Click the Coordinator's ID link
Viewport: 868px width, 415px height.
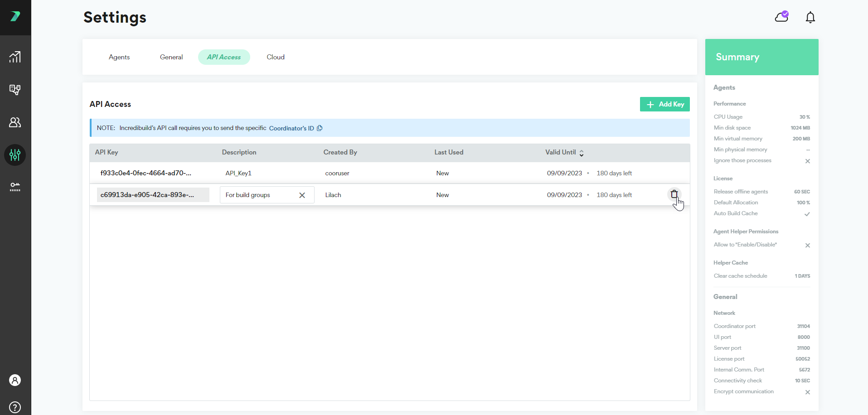[x=291, y=128]
